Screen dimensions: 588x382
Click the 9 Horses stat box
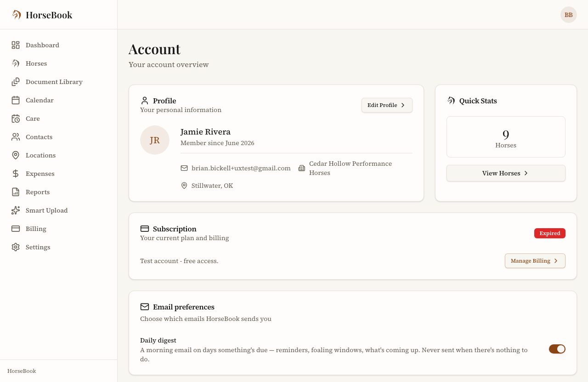[506, 137]
